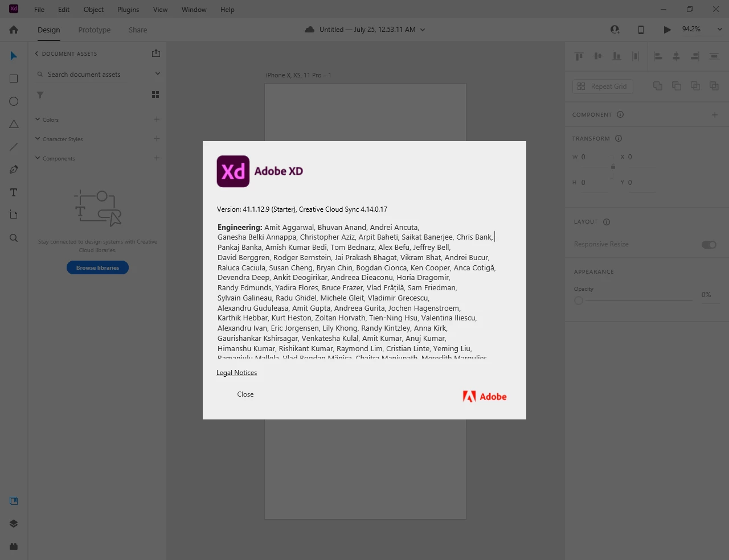Viewport: 729px width, 560px height.
Task: Add a Character Style with plus icon
Action: [157, 138]
